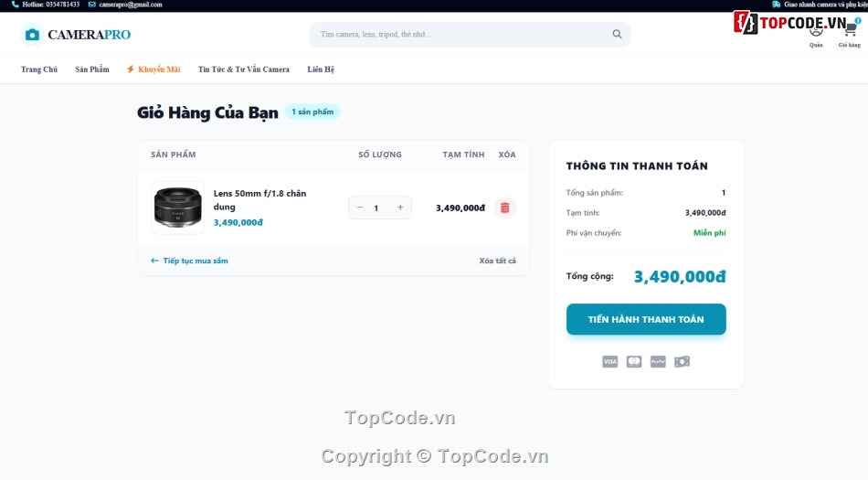Open Tin Tức & Tư Vấn Camera page

point(244,69)
